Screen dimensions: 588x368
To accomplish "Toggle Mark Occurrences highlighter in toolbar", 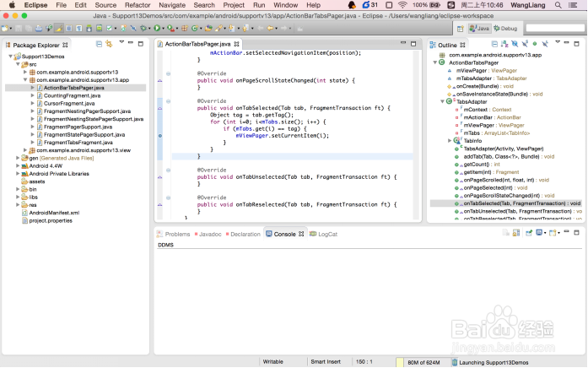I will click(59, 28).
